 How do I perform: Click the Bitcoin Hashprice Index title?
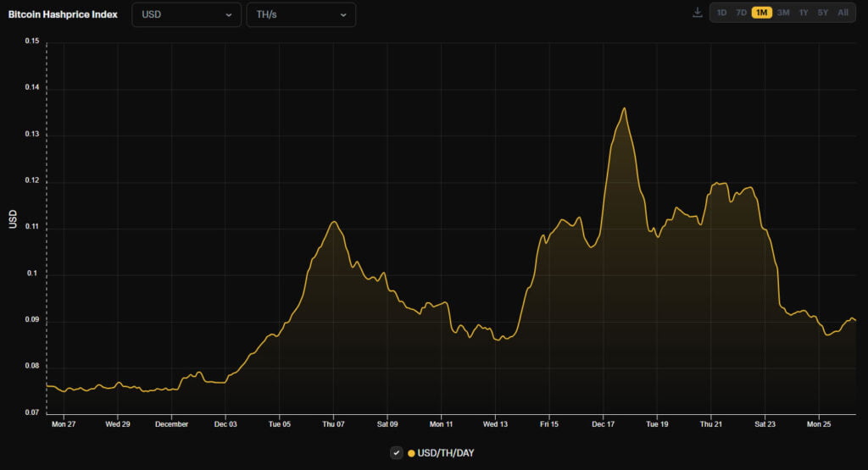[x=63, y=14]
